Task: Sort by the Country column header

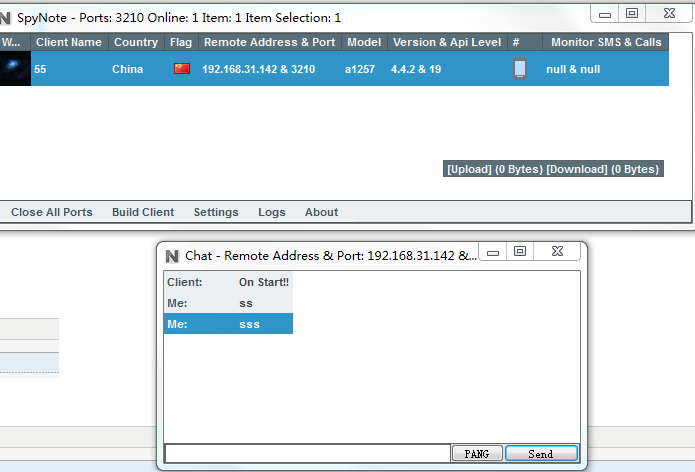Action: 136,42
